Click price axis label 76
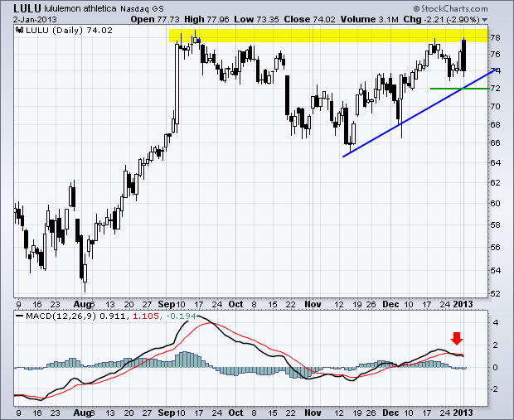Viewport: 514px width, 420px height. tap(496, 54)
